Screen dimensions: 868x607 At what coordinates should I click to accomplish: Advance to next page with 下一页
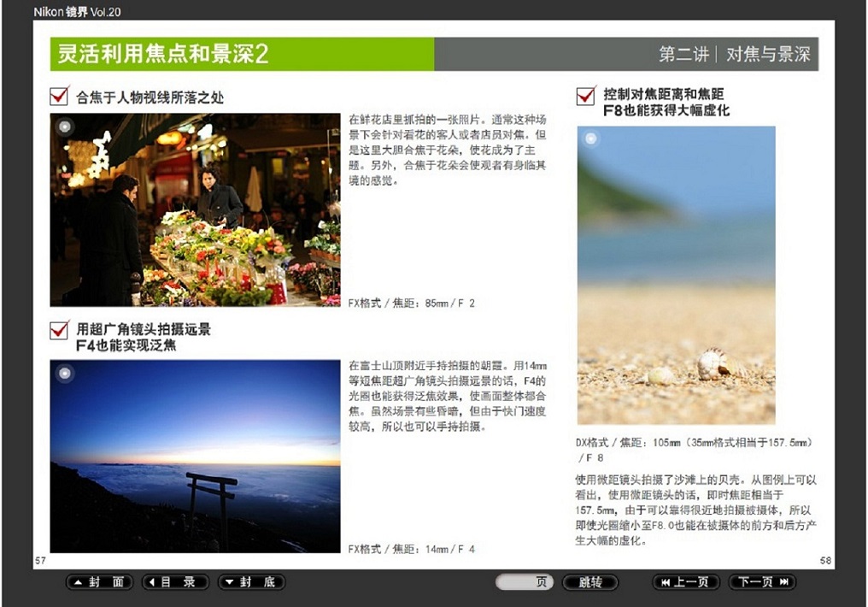tap(762, 582)
